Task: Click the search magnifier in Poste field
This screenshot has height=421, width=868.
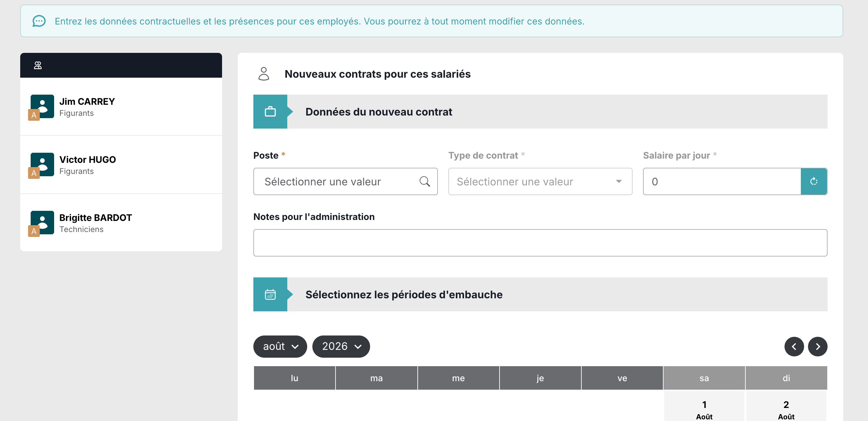Action: (425, 181)
